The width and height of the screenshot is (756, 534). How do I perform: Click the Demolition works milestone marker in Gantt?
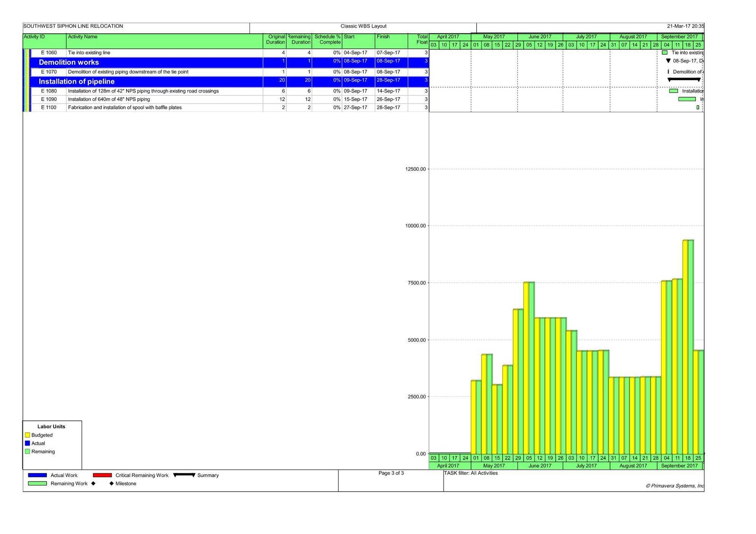(x=668, y=61)
